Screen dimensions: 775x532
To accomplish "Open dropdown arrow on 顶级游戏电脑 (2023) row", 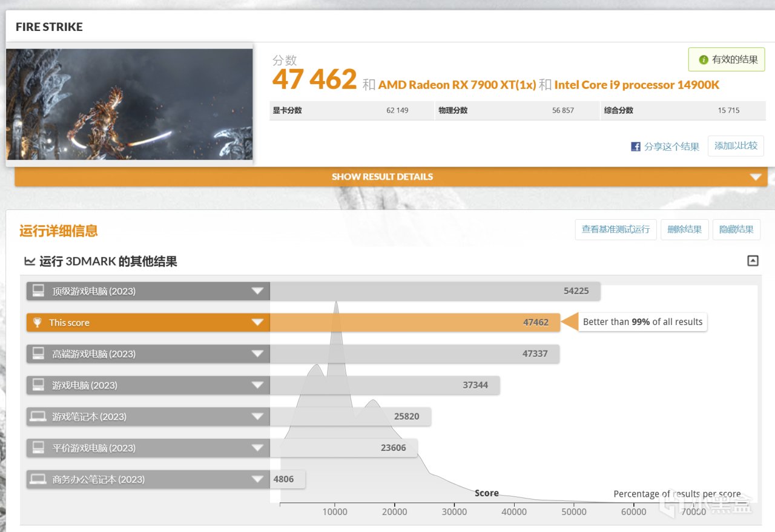I will click(258, 291).
